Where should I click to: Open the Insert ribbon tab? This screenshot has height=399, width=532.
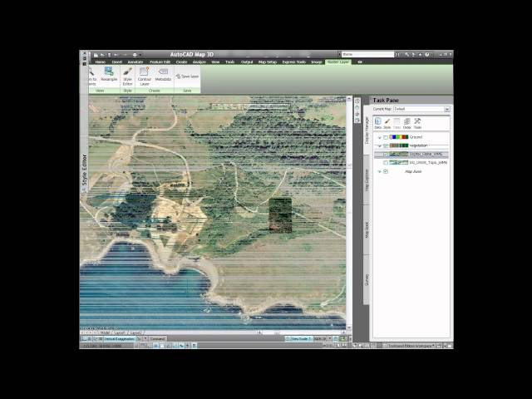tap(116, 62)
